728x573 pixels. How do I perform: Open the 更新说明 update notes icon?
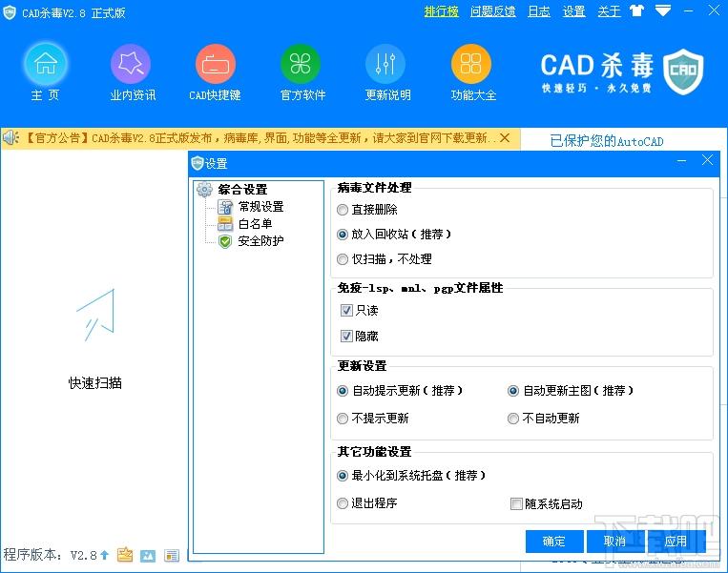385,64
